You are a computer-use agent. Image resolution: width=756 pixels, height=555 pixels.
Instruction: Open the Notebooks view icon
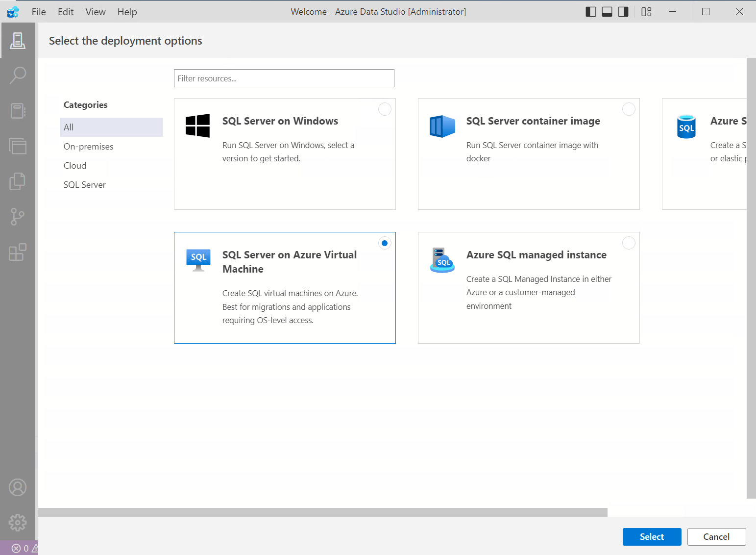(18, 111)
